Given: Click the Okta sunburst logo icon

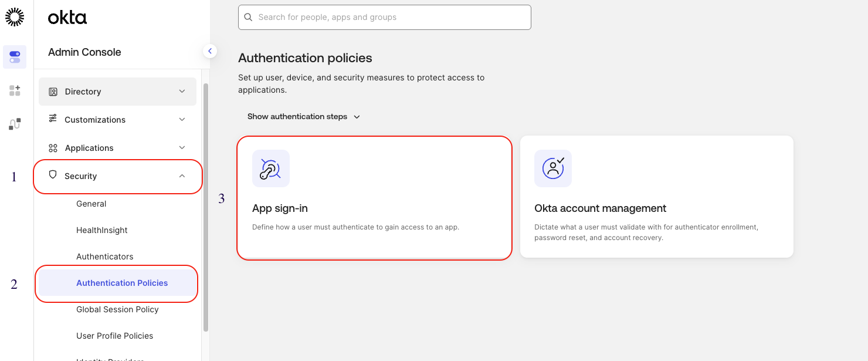Looking at the screenshot, I should tap(15, 17).
